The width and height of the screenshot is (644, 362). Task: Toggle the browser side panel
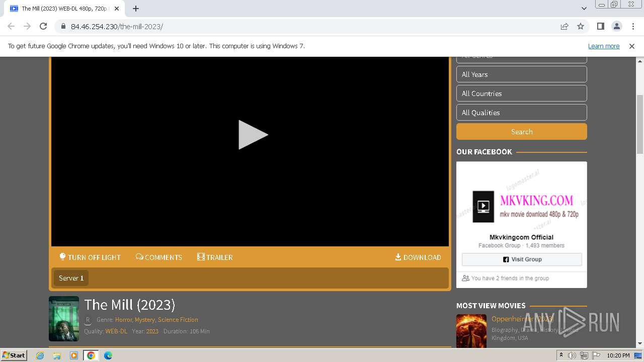(600, 26)
